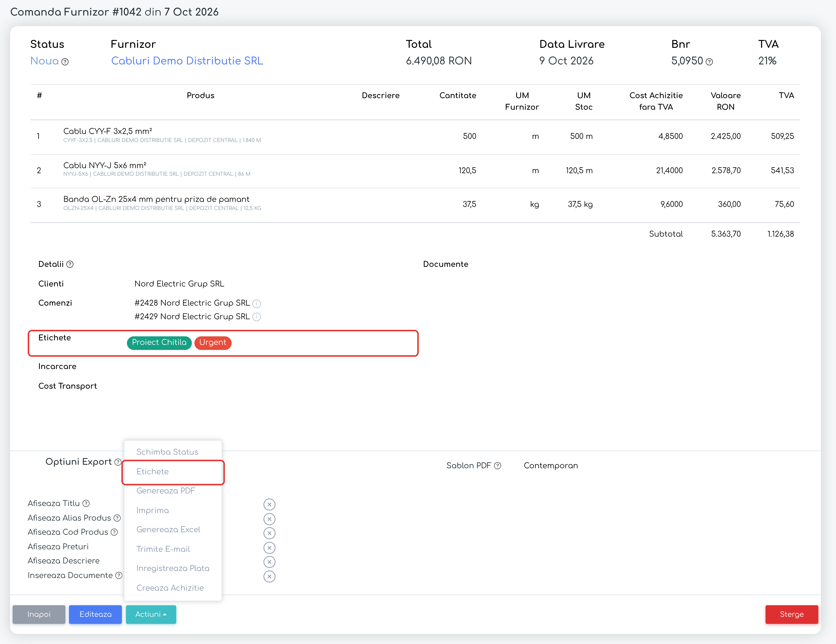Click the Inapoi button
The image size is (836, 644).
click(x=39, y=615)
